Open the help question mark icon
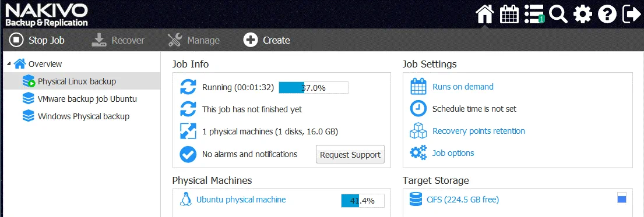Screen dimensions: 644x217 tap(607, 15)
